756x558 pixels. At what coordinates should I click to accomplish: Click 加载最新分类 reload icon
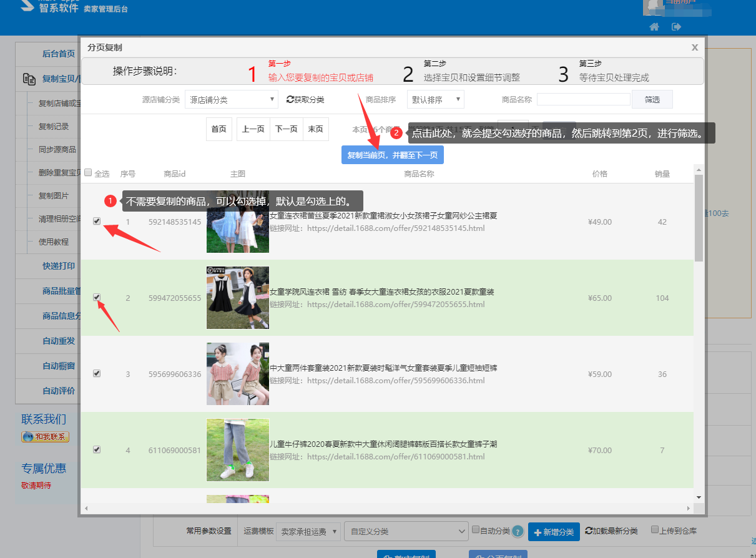tap(589, 531)
